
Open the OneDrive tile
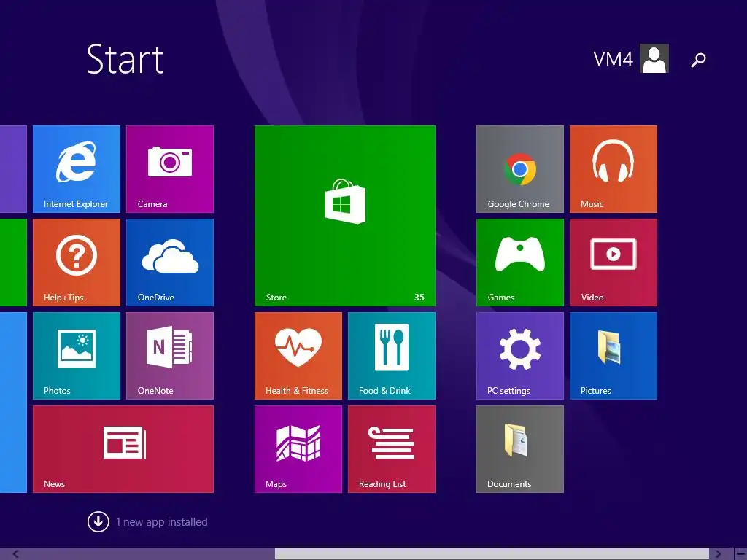coord(169,262)
